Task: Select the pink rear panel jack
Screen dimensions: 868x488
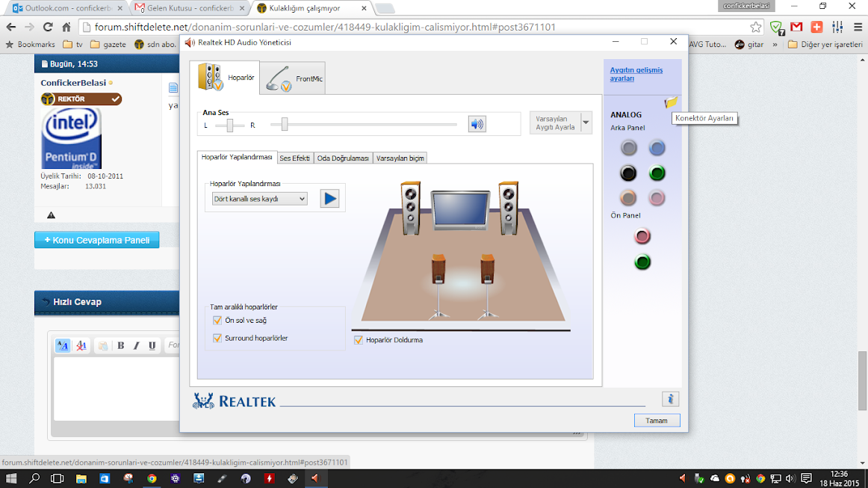Action: (657, 198)
